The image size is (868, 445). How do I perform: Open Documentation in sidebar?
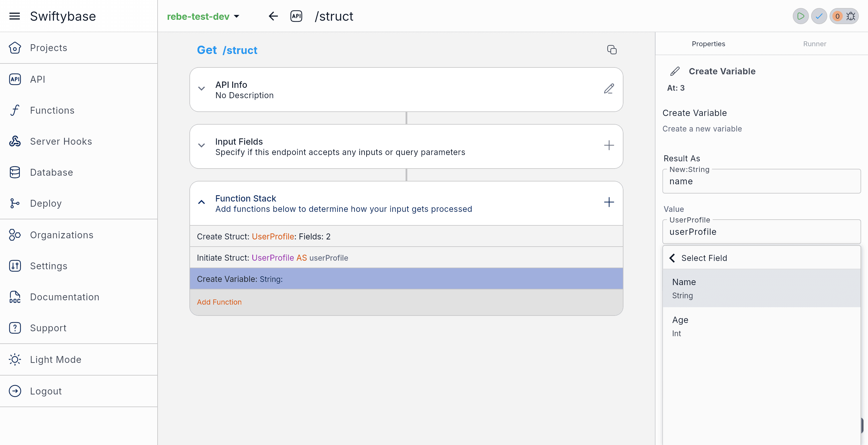pos(65,297)
